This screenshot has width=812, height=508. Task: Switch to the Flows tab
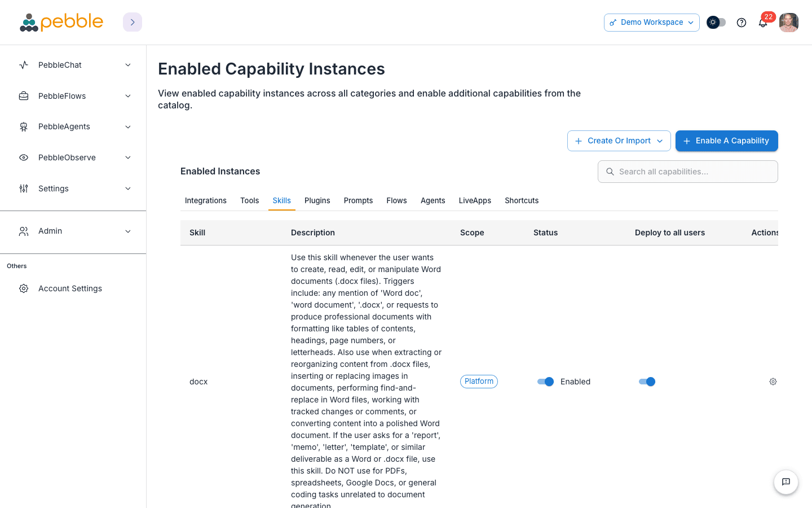coord(397,200)
